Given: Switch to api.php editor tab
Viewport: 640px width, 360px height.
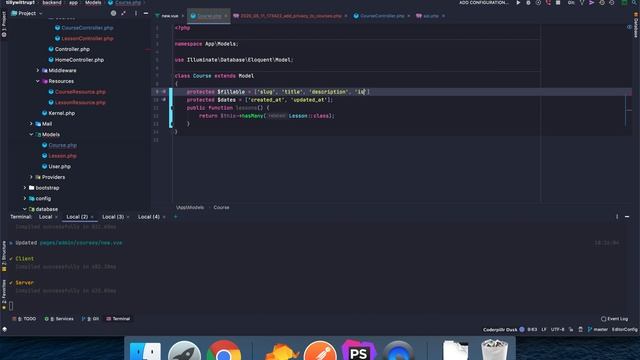Looking at the screenshot, I should click(x=431, y=16).
